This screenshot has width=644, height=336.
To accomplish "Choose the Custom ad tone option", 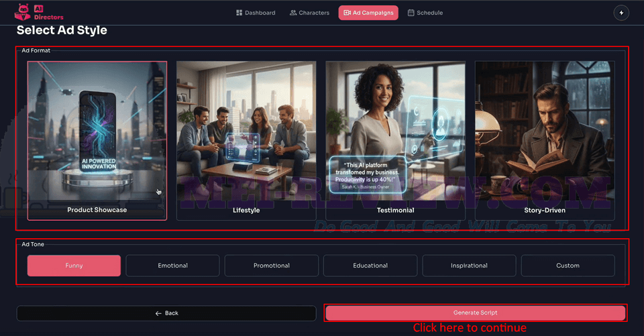I will (x=568, y=266).
